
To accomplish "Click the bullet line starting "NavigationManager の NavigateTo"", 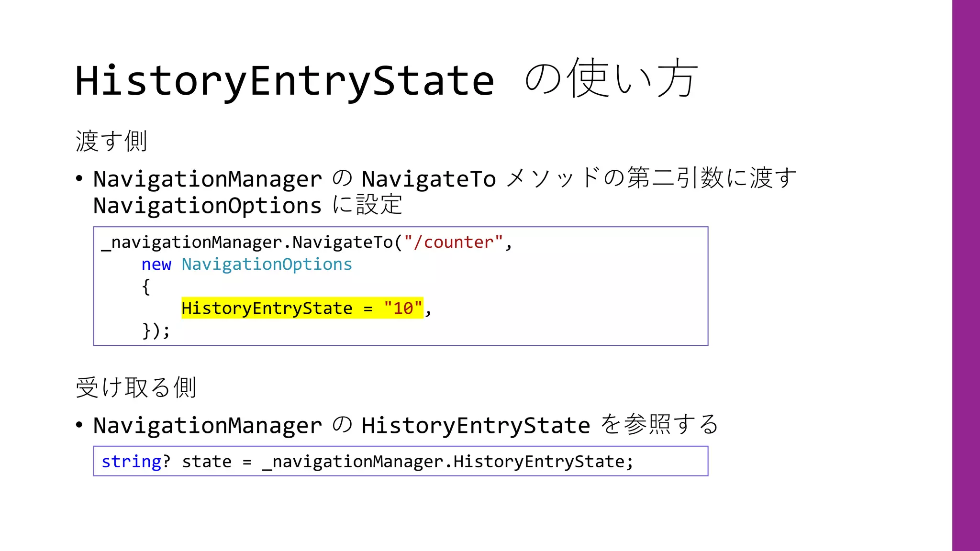I will 445,178.
